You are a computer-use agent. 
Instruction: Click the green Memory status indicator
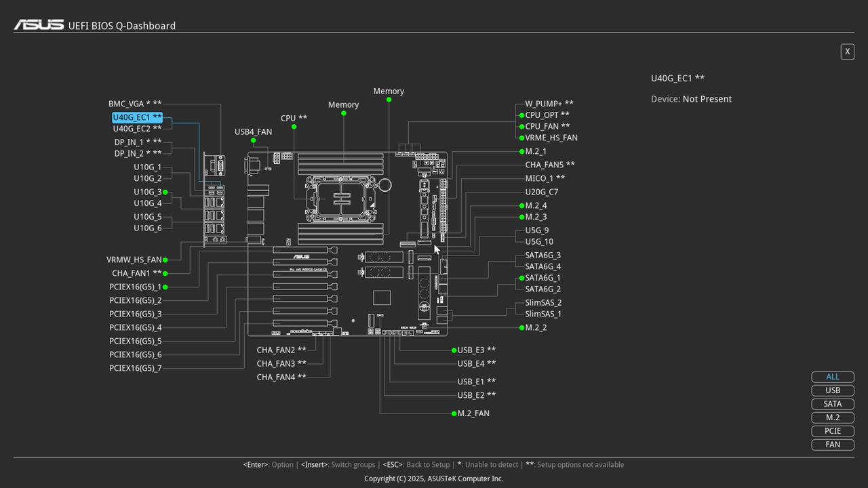coord(389,100)
